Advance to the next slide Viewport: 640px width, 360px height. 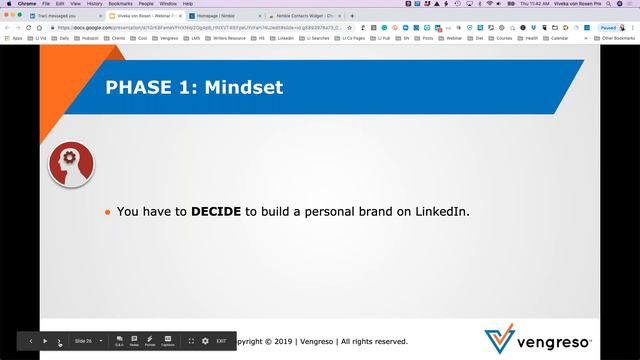(x=59, y=341)
